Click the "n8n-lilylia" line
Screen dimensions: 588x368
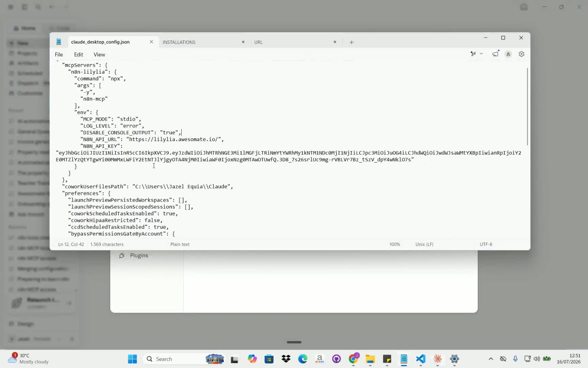coord(93,72)
